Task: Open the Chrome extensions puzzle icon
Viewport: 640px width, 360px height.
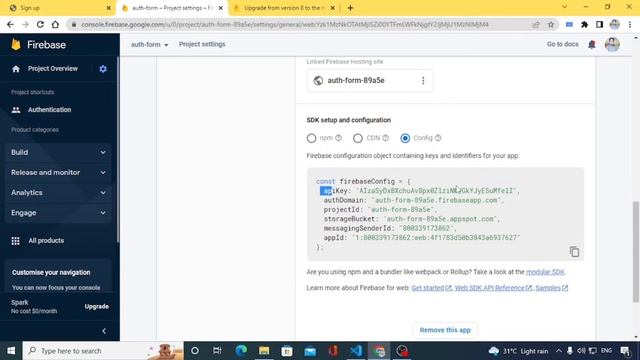Action: click(584, 24)
